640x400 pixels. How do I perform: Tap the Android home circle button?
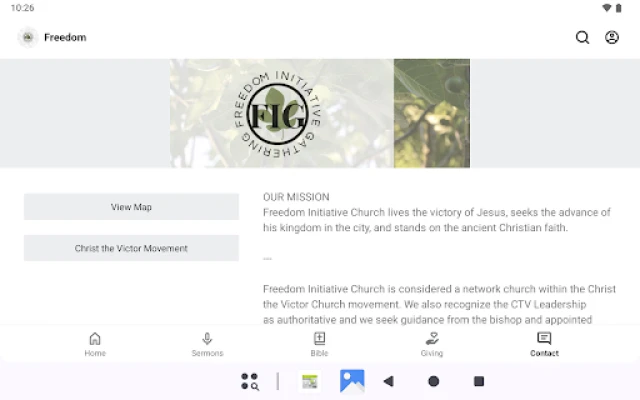[433, 381]
